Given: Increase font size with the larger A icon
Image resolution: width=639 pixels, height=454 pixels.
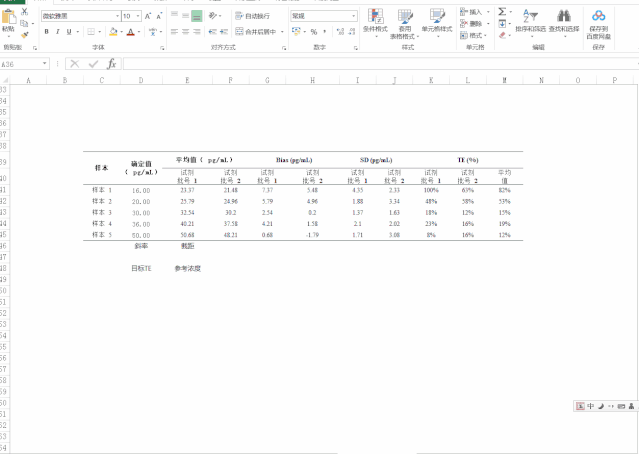Looking at the screenshot, I should pyautogui.click(x=149, y=16).
